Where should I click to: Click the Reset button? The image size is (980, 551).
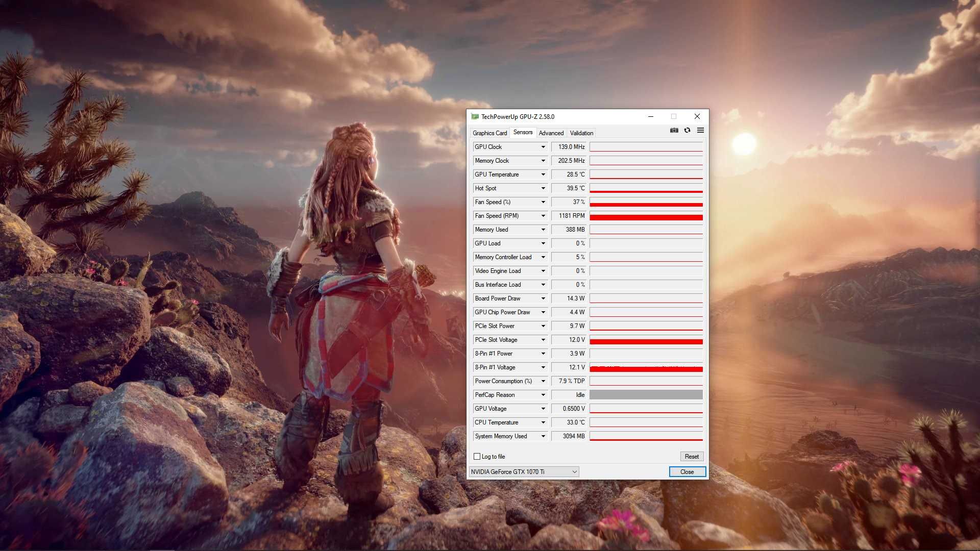[x=692, y=457]
